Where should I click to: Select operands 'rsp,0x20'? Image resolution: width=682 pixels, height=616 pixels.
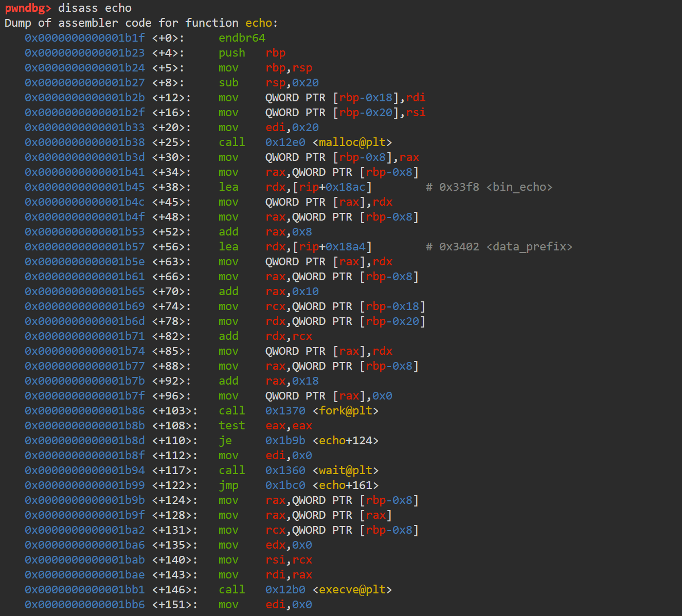pos(292,83)
